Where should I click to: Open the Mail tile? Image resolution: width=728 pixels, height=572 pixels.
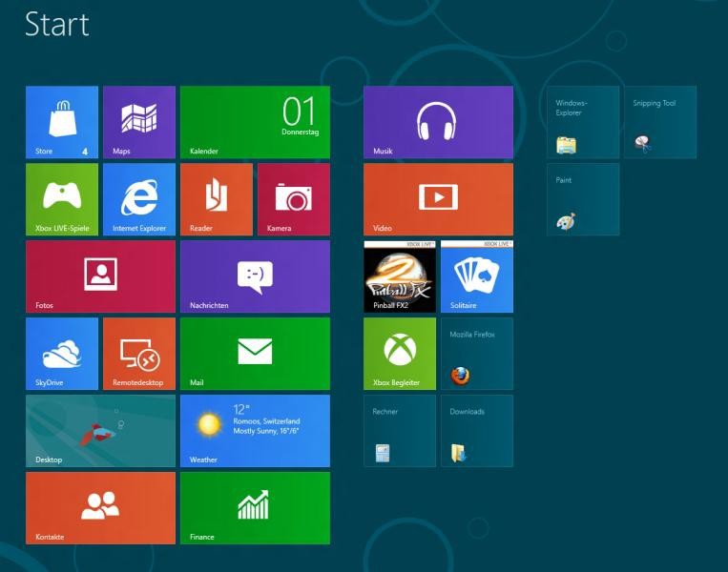coord(255,354)
